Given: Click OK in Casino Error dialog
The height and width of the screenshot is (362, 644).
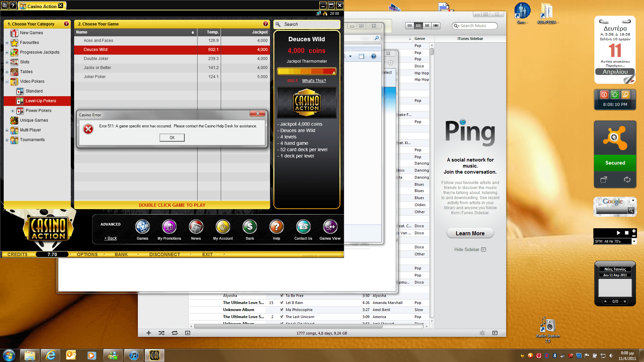Looking at the screenshot, I should tap(172, 138).
